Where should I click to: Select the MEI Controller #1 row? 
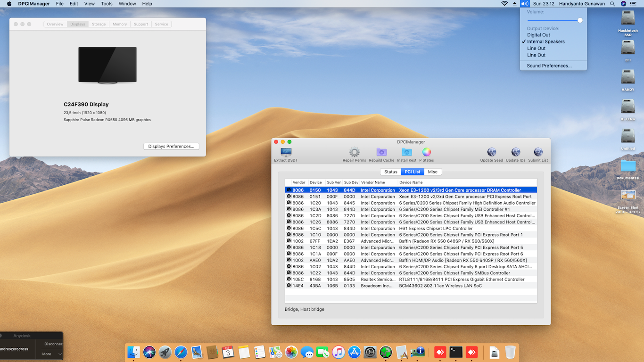411,209
